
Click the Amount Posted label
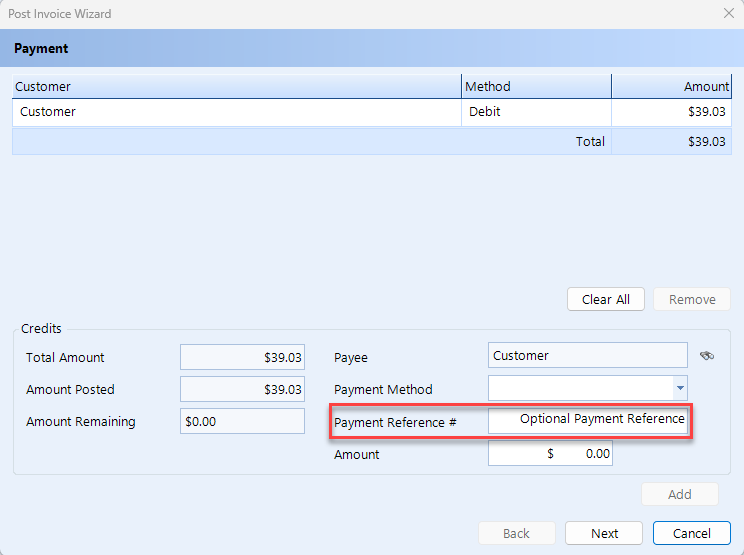click(x=70, y=389)
